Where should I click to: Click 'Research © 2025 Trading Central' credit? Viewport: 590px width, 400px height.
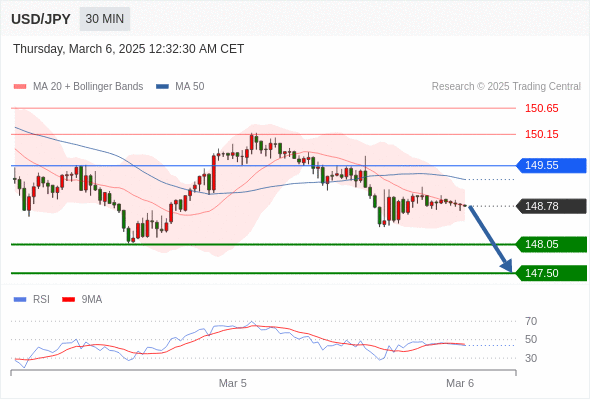[x=506, y=87]
